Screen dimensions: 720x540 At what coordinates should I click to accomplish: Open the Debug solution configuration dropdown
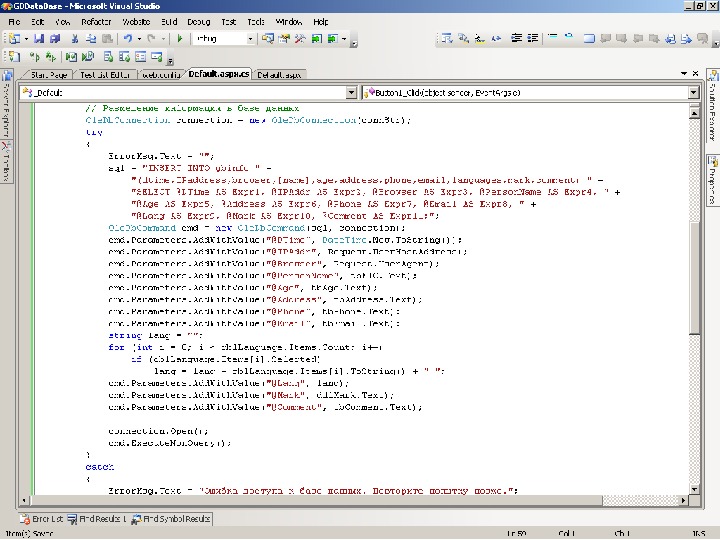pos(250,39)
